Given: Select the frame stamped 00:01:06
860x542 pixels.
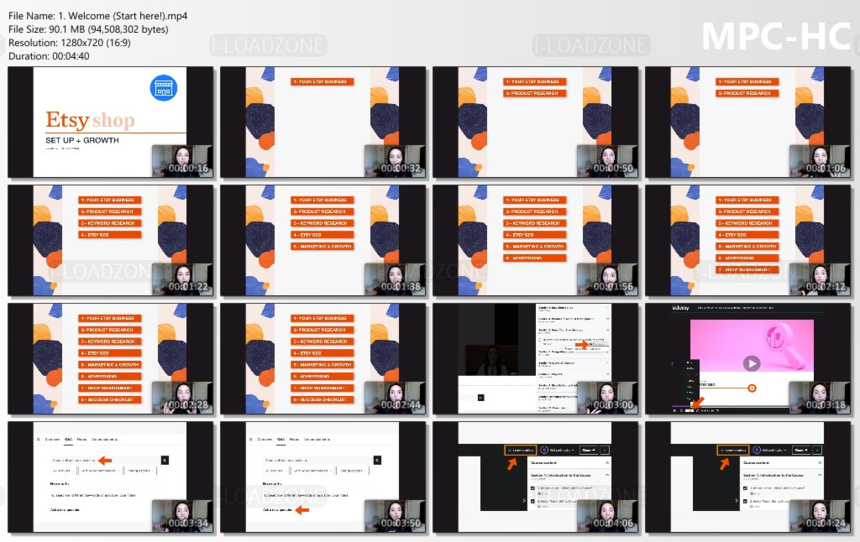Looking at the screenshot, I should tap(748, 122).
